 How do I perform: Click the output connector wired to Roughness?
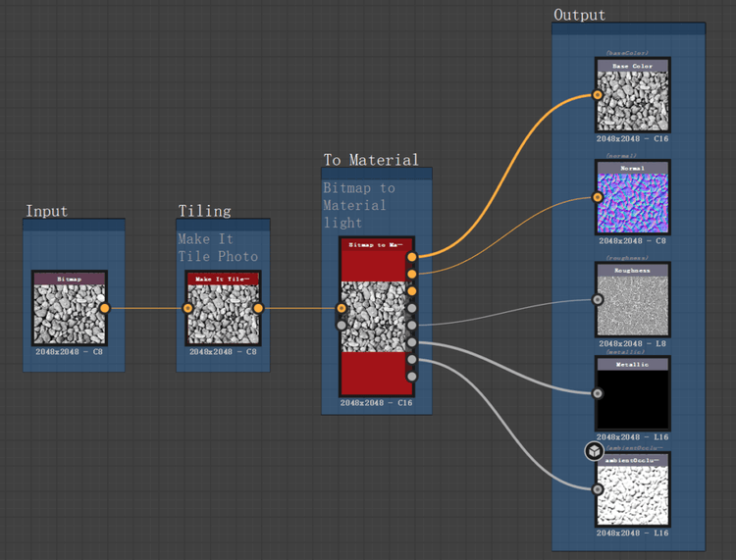tap(411, 326)
